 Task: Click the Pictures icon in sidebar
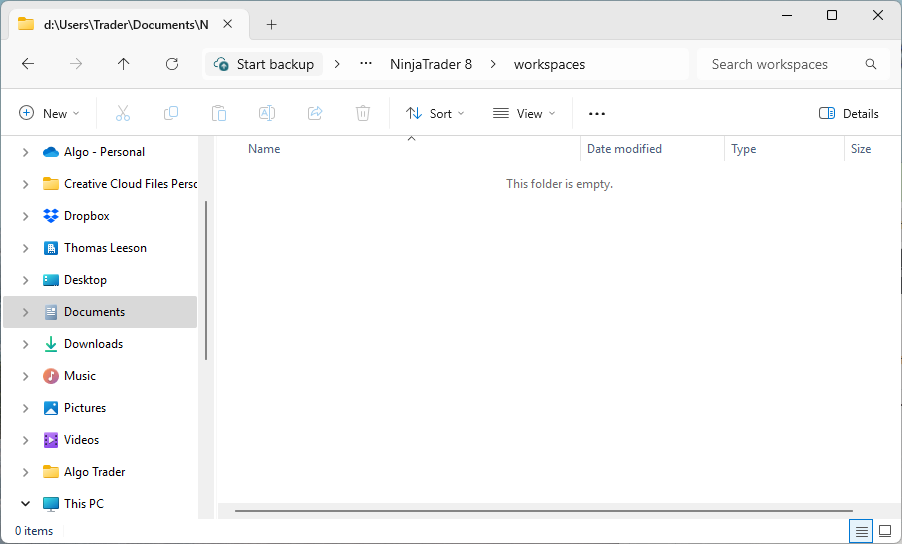[51, 408]
